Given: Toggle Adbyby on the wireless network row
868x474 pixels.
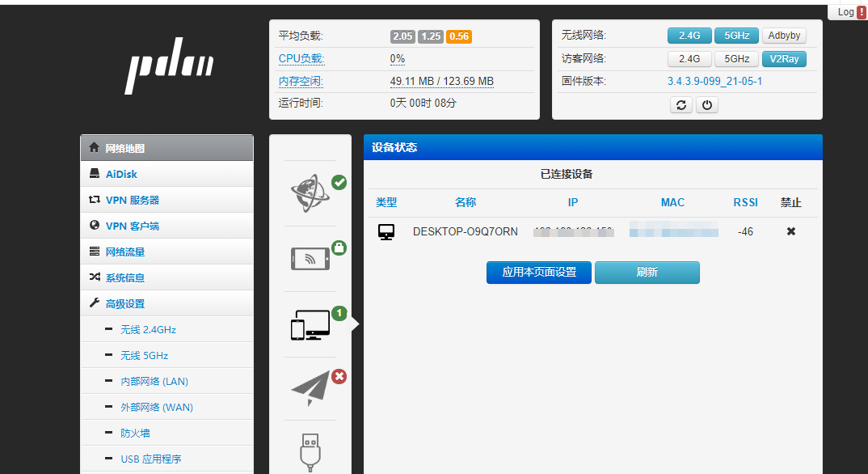Looking at the screenshot, I should 783,35.
